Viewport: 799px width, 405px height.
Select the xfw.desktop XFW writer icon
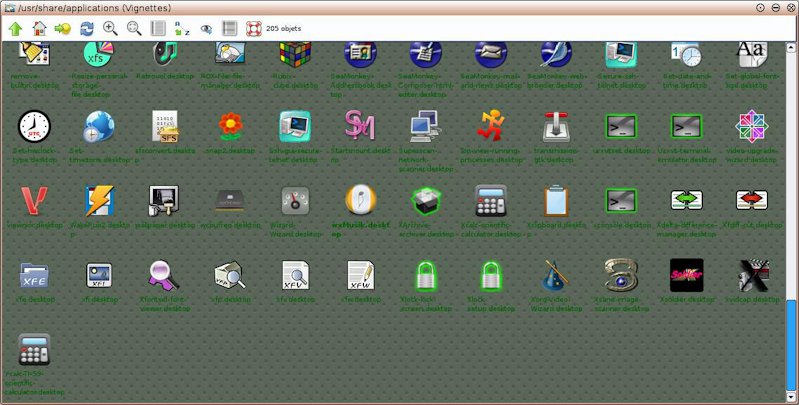360,276
